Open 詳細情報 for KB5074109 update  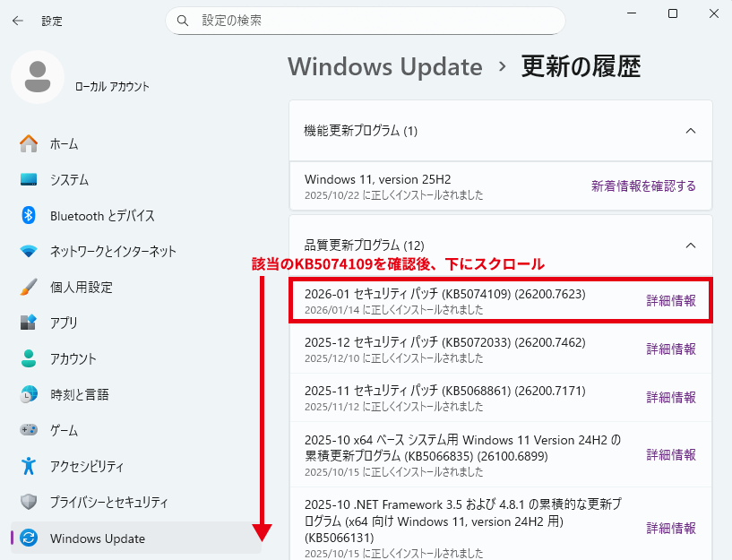click(x=671, y=300)
